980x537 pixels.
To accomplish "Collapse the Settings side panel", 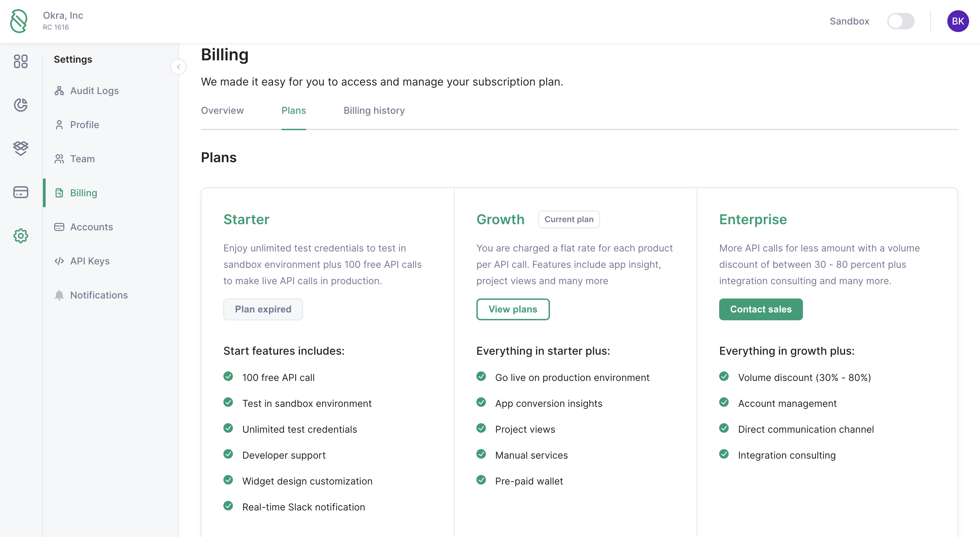I will click(x=178, y=67).
